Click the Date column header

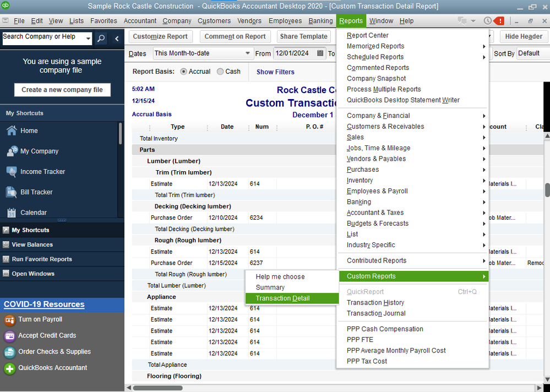click(x=227, y=127)
